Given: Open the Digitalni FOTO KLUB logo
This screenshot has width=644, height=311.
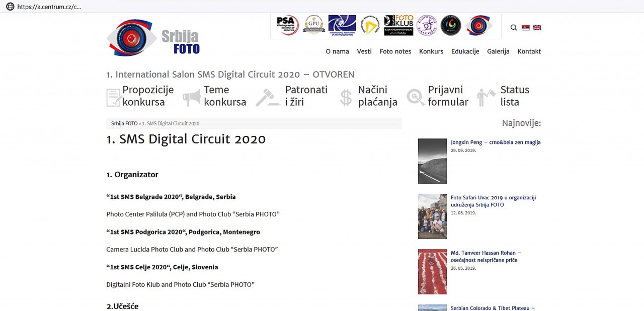Looking at the screenshot, I should [398, 25].
